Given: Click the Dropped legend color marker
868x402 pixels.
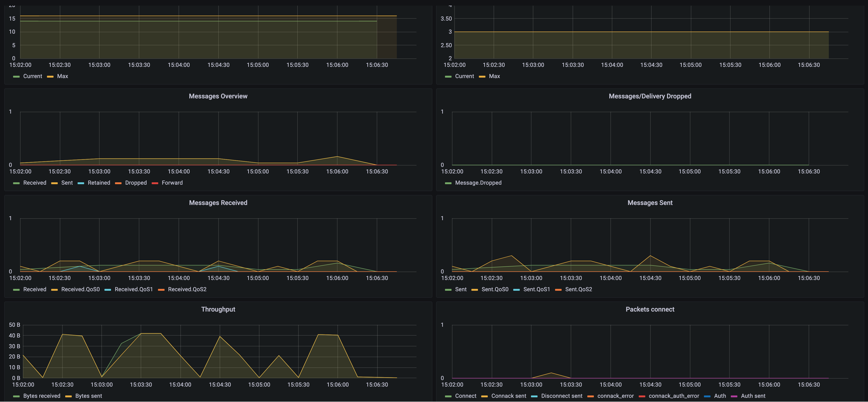Looking at the screenshot, I should point(118,183).
